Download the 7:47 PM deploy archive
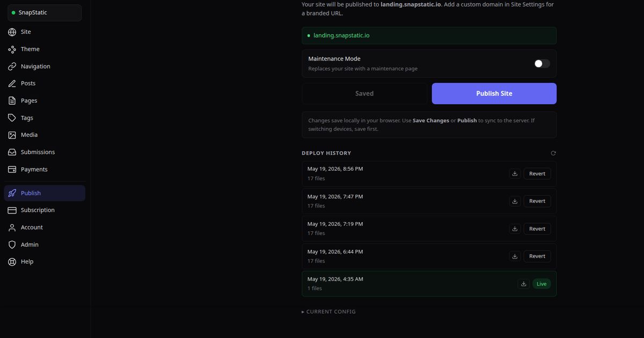The image size is (644, 338). (515, 201)
